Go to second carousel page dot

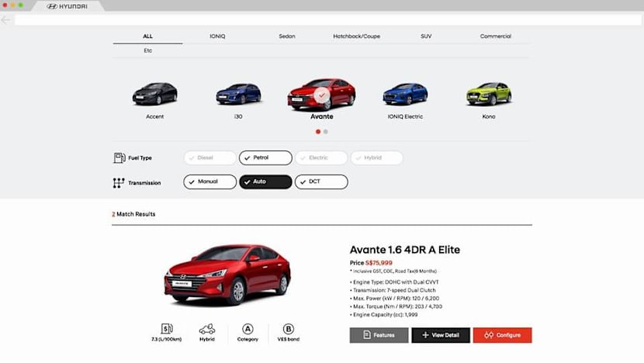[x=326, y=132]
